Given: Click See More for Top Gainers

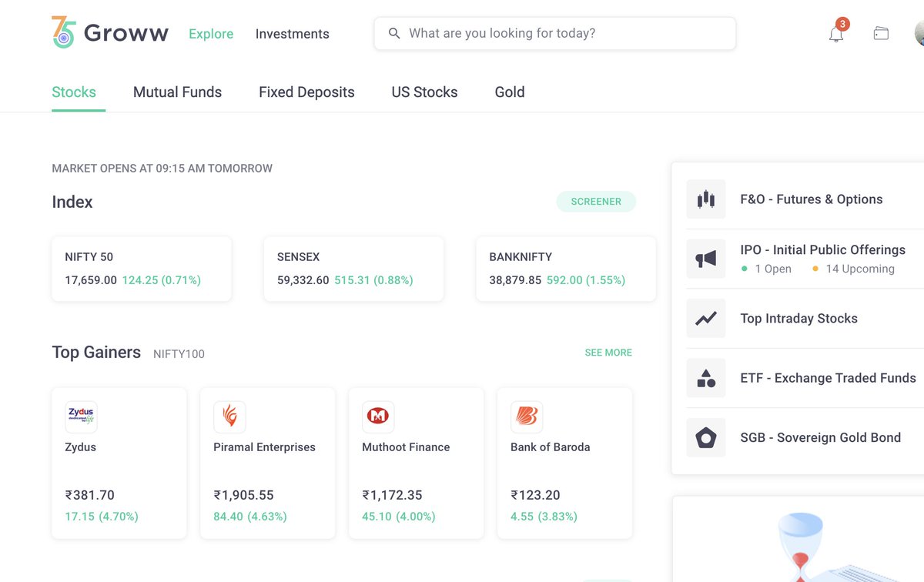Looking at the screenshot, I should tap(608, 353).
